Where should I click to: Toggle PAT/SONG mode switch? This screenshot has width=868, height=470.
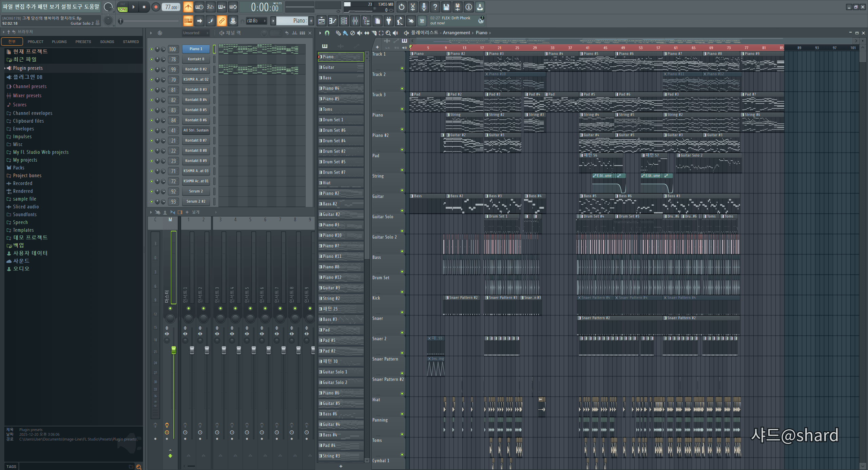[x=122, y=7]
